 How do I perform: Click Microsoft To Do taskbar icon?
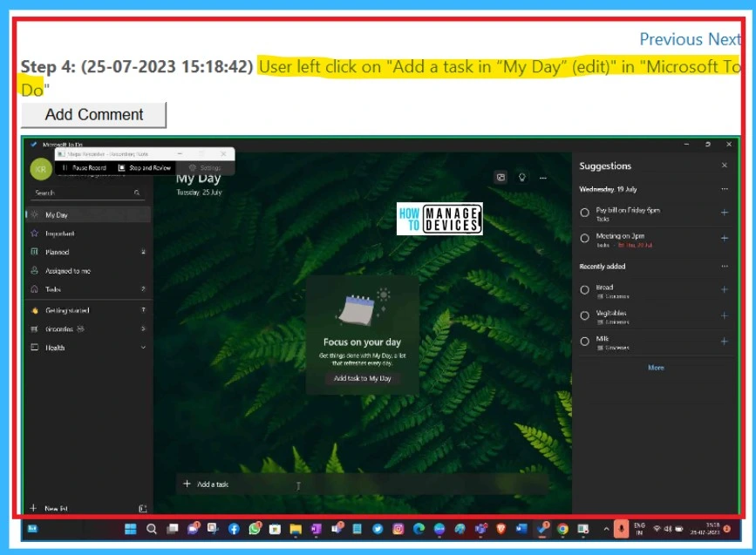[x=542, y=529]
